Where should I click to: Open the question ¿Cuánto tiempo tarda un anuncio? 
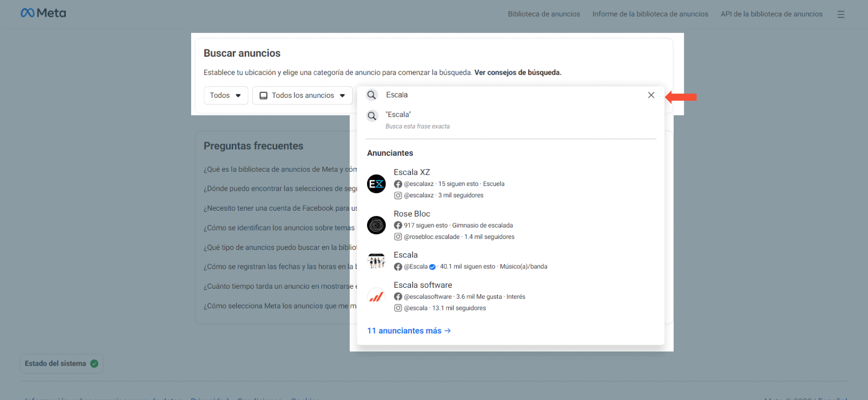[x=280, y=286]
